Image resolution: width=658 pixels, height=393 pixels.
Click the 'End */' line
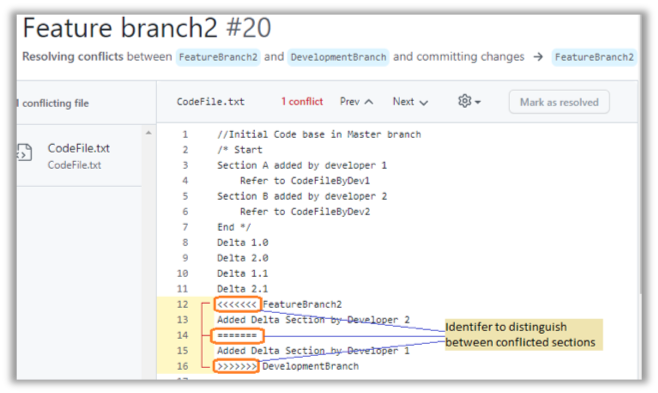(234, 227)
